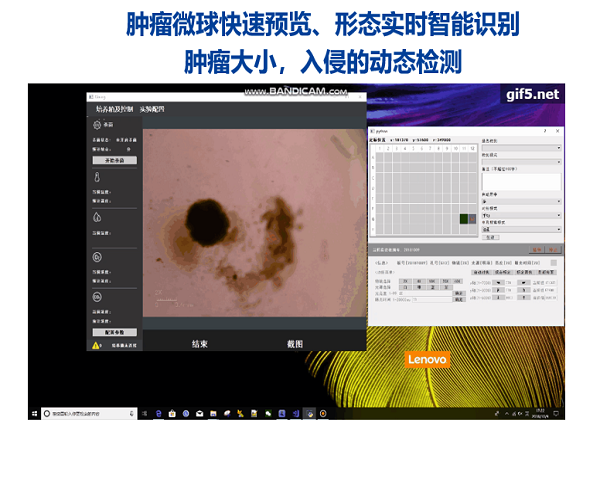Click the water-drop humidity icon
This screenshot has width=600, height=480.
(97, 217)
